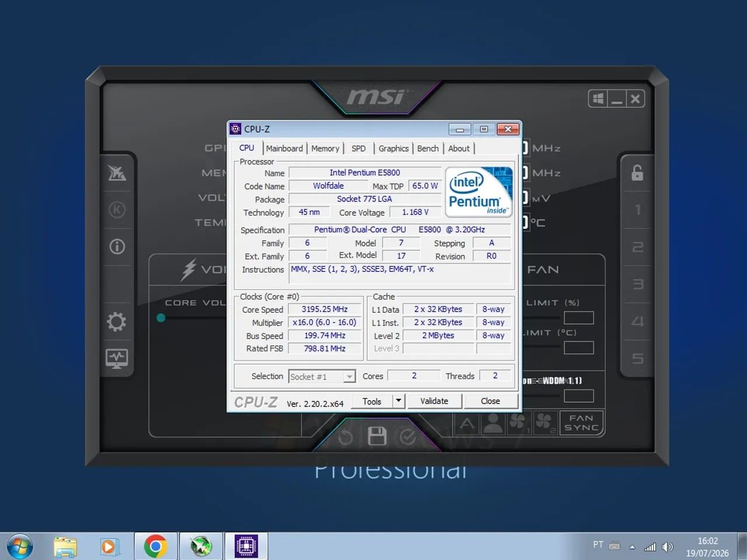The image size is (747, 560).
Task: Click the Kombustor K icon in Afterburner
Action: point(117,209)
